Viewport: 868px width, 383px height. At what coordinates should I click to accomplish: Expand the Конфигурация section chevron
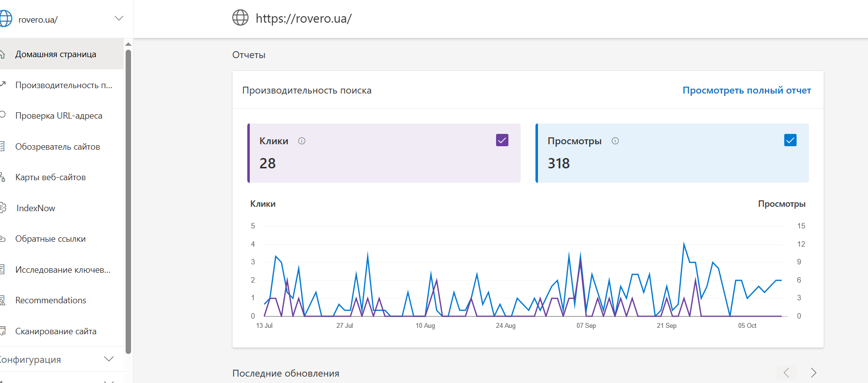click(x=109, y=359)
